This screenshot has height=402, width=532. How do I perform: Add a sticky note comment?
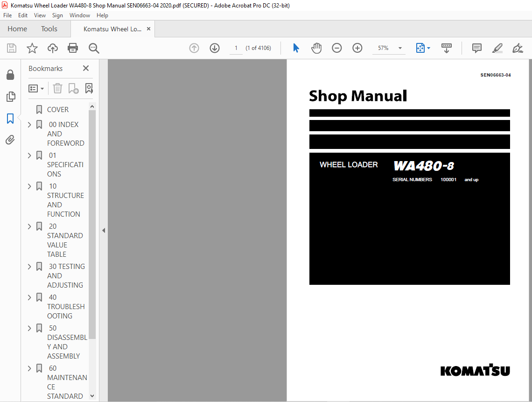click(476, 48)
